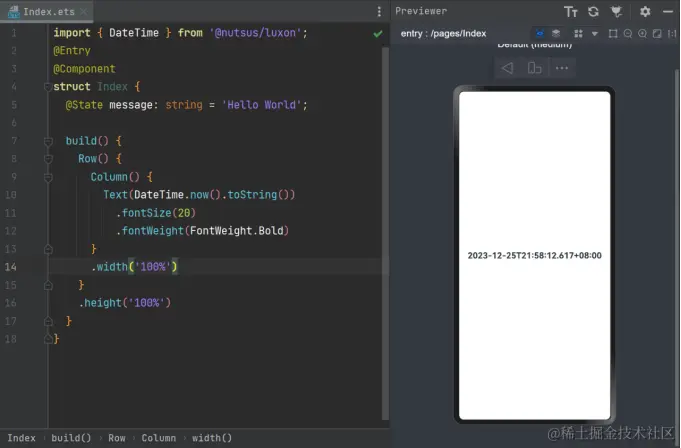Toggle the component layers icon in Previewer
681x448 pixels.
pos(556,33)
